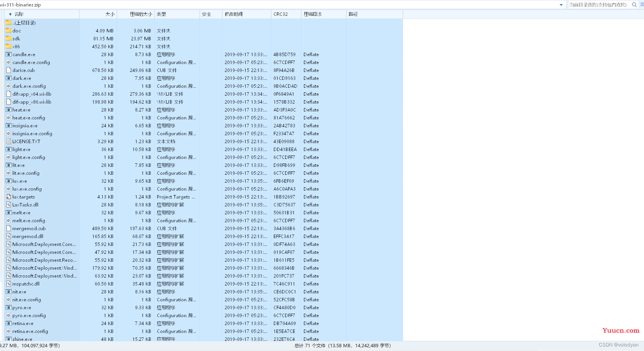This screenshot has width=644, height=351.
Task: Select LuxTasks.dll file icon
Action: [x=9, y=204]
